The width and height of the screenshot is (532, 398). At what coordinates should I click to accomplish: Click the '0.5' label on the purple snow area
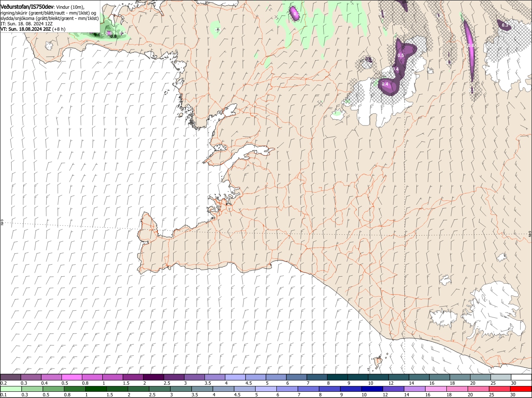(401, 55)
